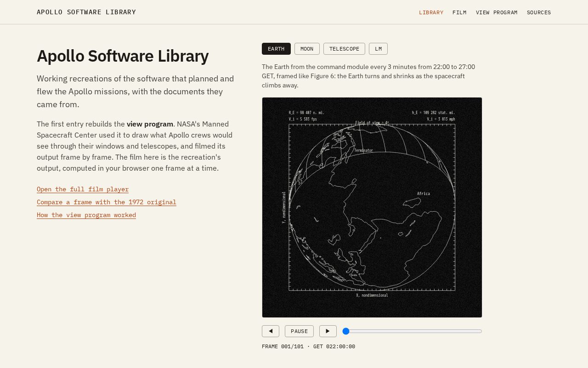Image resolution: width=588 pixels, height=368 pixels.
Task: Click the 'X, nondimensional' axis label
Action: point(372,295)
